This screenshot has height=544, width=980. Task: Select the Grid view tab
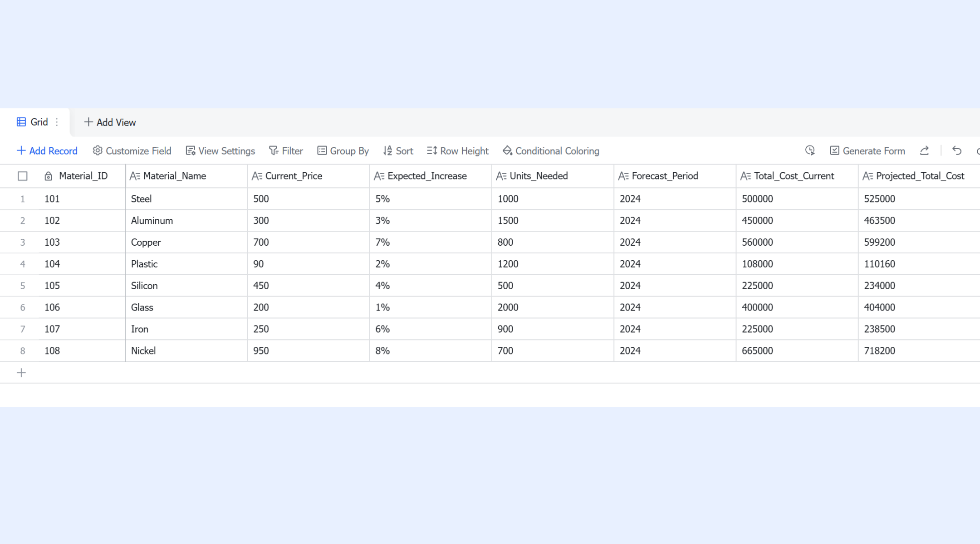point(32,122)
